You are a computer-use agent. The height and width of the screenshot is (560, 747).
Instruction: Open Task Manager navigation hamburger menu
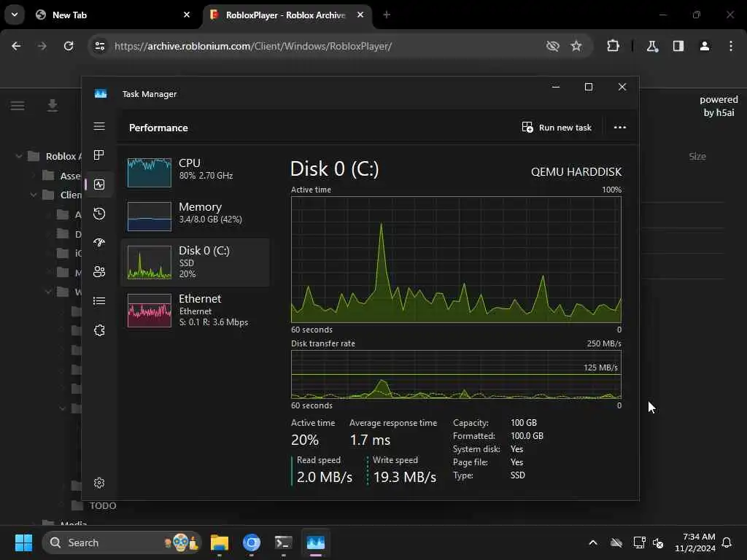pos(99,126)
